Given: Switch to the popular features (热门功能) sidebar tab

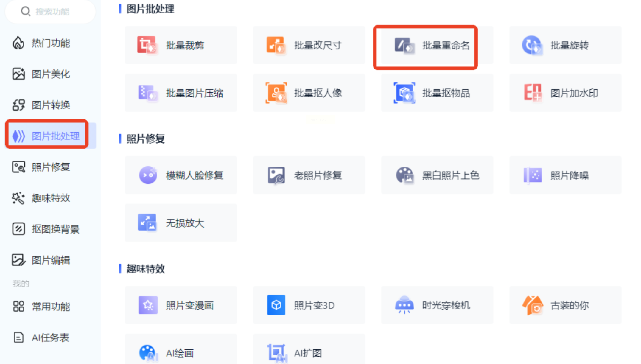Looking at the screenshot, I should click(x=50, y=43).
